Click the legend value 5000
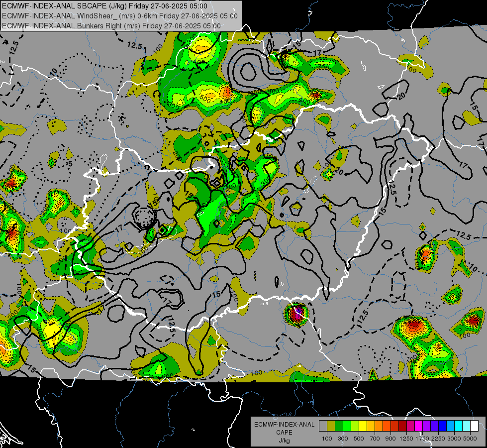This screenshot has height=448, width=487. tap(470, 439)
